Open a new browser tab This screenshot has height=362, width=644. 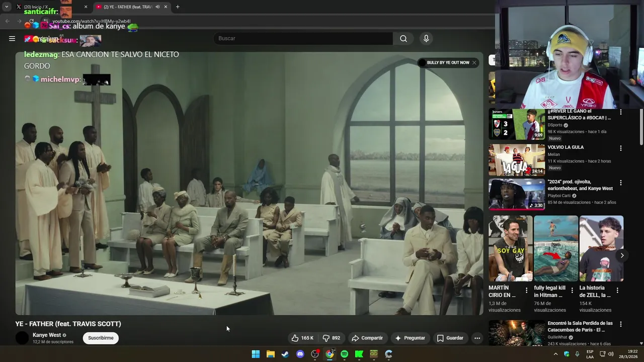tap(178, 7)
